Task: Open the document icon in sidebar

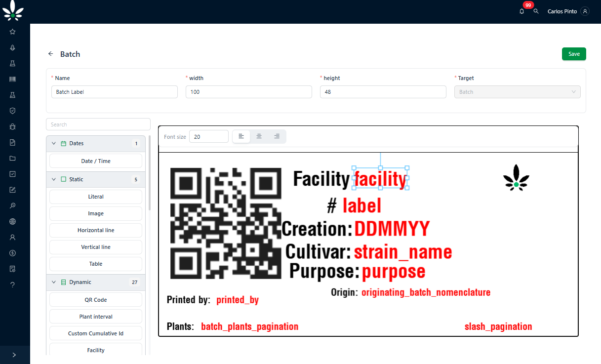Action: coord(12,142)
